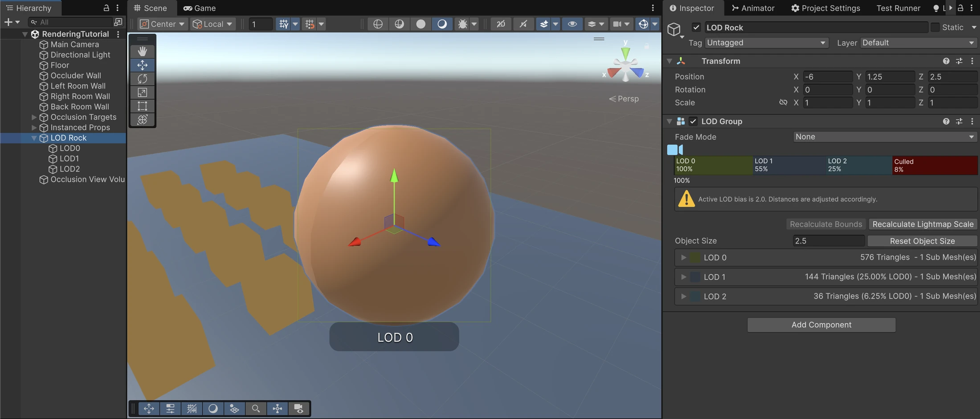Open Transform component presets
Image resolution: width=980 pixels, height=419 pixels.
[959, 61]
